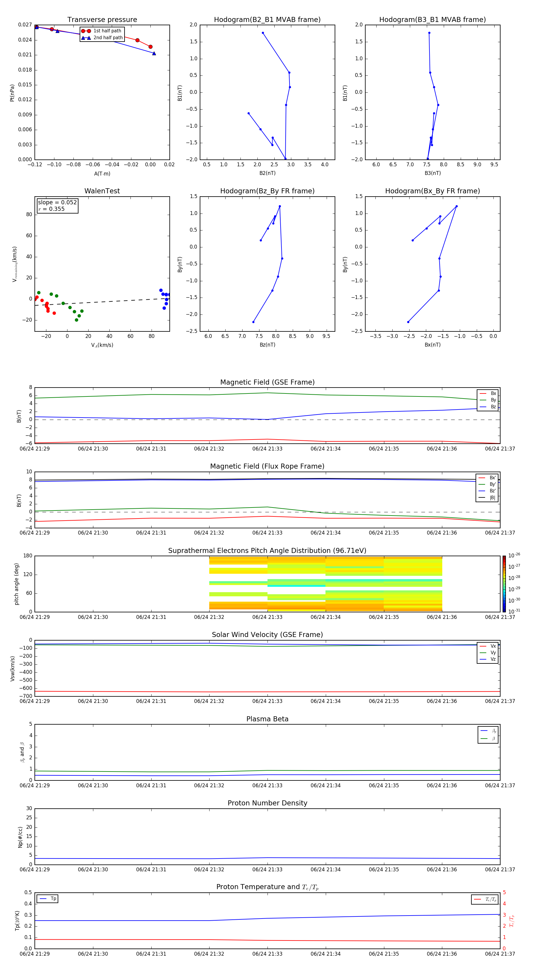Click the last red circle of 1st half path

(x=150, y=47)
